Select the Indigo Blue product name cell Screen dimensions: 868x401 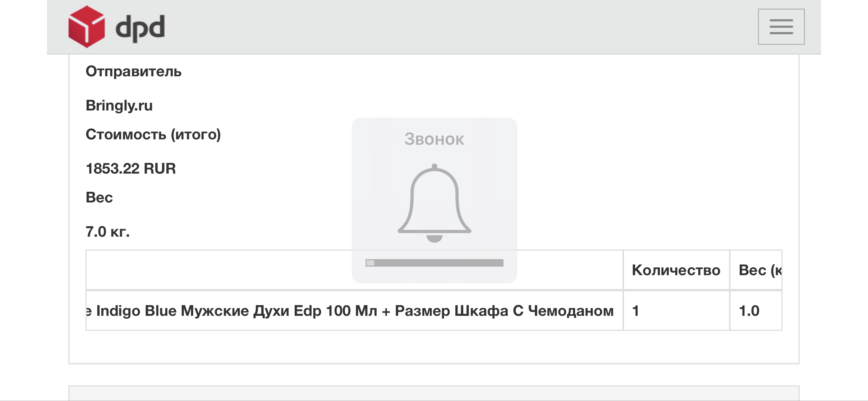tap(355, 311)
